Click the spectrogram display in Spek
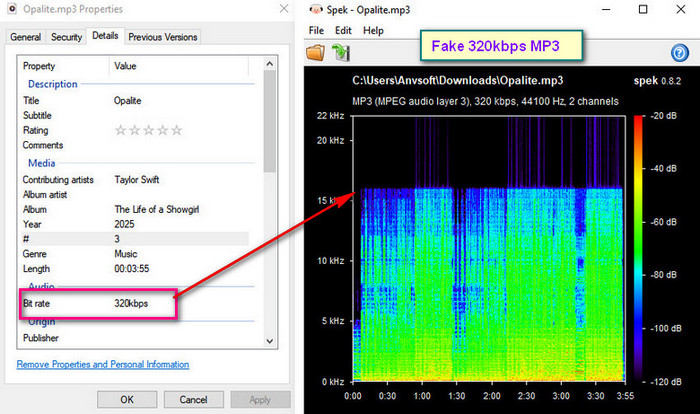Screen dimensions: 700x414 (489, 249)
